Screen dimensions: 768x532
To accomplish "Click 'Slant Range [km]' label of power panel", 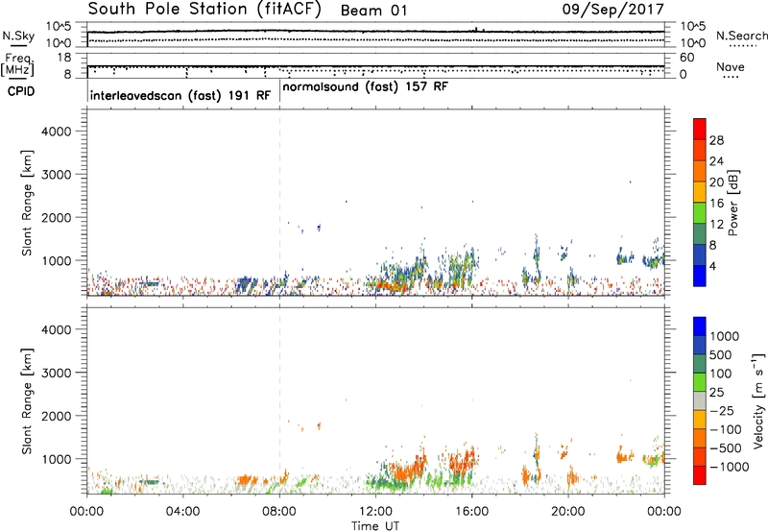I will [x=27, y=204].
